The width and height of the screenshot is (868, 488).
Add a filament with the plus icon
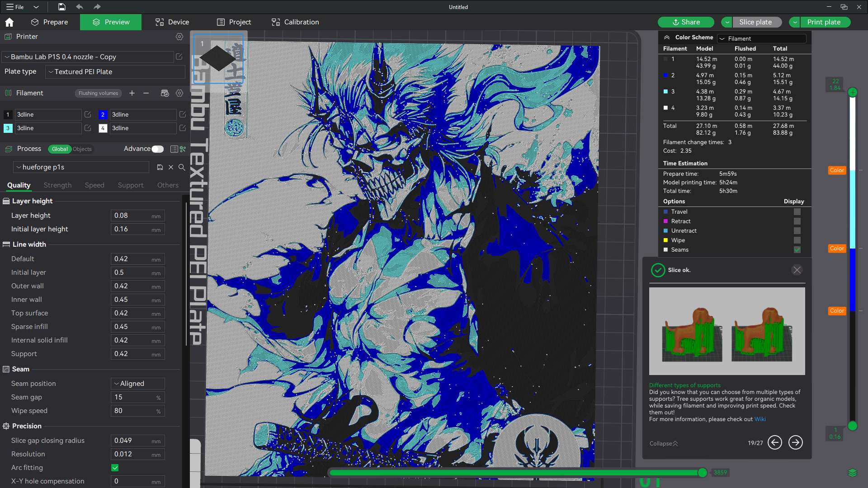pyautogui.click(x=132, y=93)
